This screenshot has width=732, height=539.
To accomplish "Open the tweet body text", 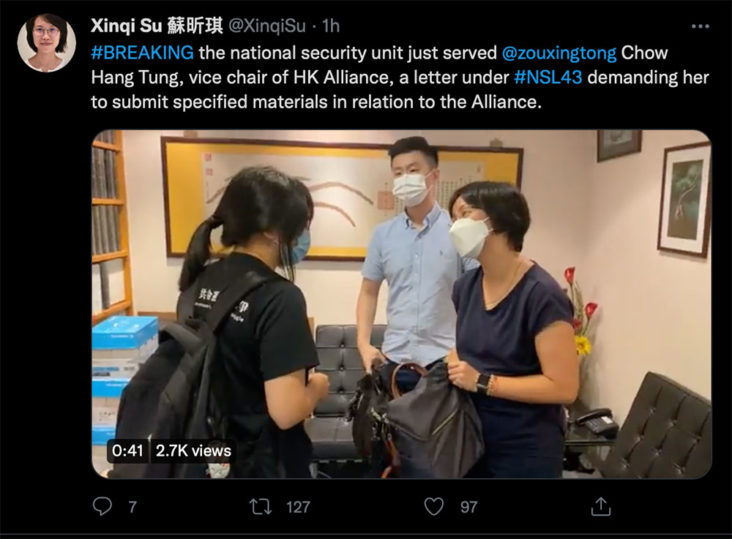I will (400, 77).
